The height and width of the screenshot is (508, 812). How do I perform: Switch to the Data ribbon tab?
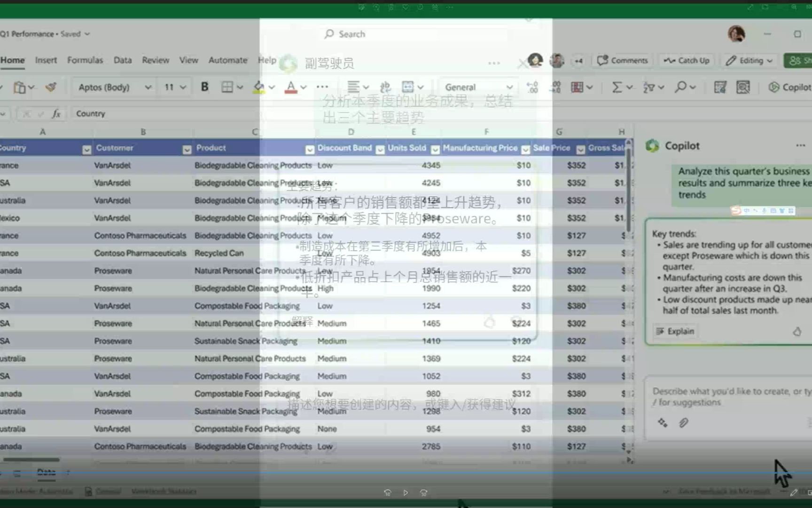[x=123, y=60]
